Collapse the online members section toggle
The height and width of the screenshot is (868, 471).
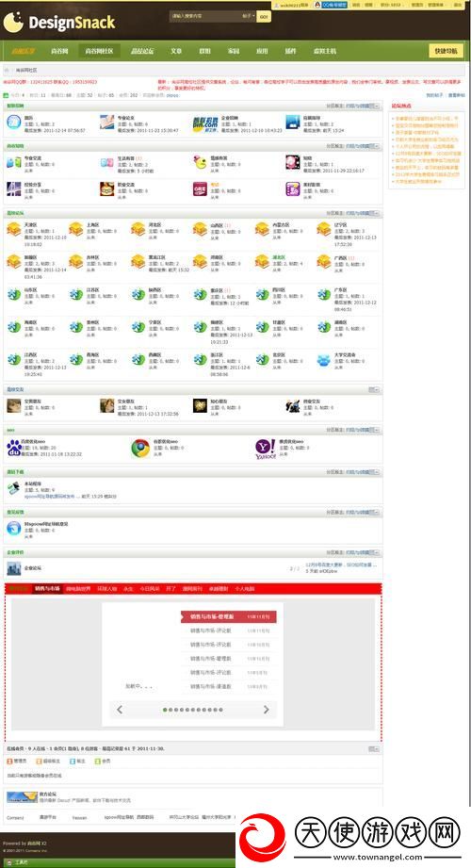tap(375, 749)
